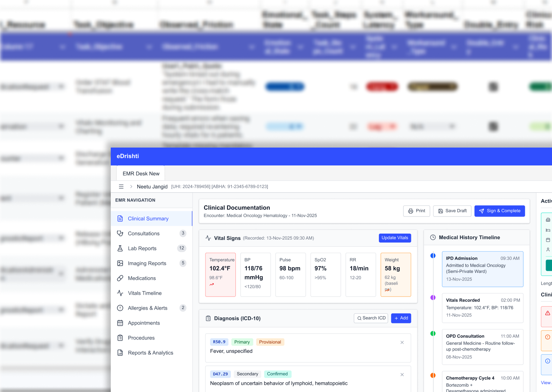This screenshot has height=392, width=552.
Task: Open the Task_Objective column filter dropdown
Action: tap(149, 47)
